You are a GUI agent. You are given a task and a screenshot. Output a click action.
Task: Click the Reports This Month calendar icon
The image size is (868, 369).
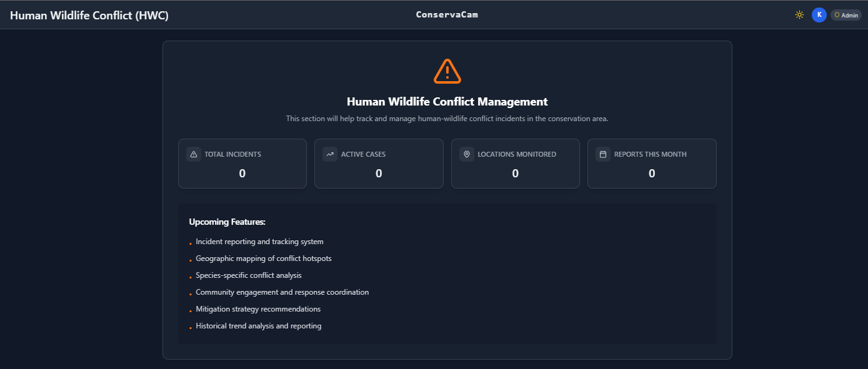click(x=603, y=154)
